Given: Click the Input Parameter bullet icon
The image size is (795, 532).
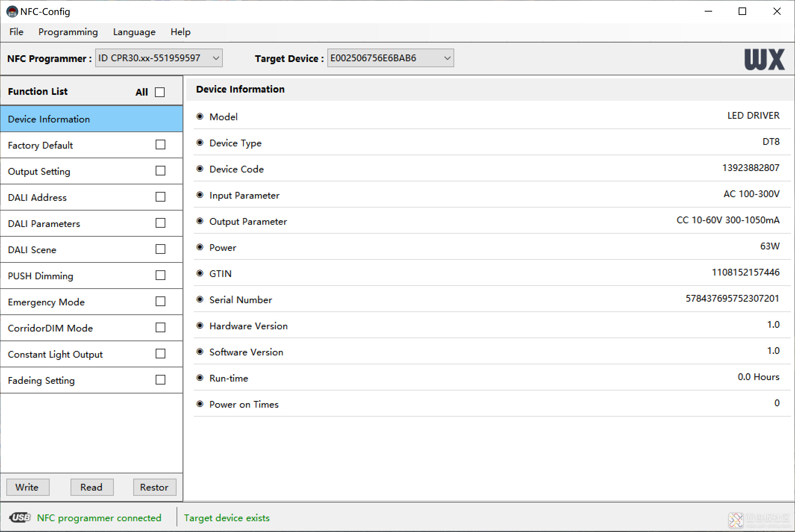Looking at the screenshot, I should [x=200, y=195].
